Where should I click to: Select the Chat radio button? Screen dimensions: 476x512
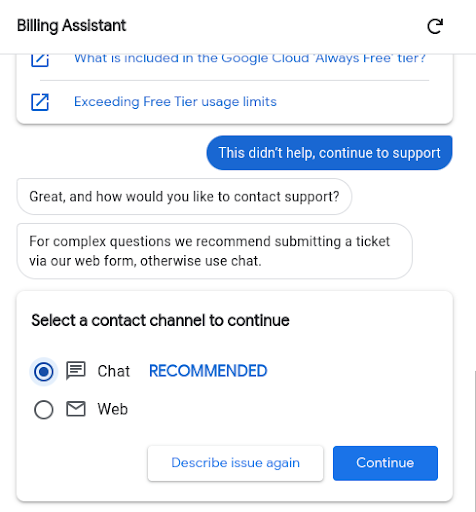44,371
